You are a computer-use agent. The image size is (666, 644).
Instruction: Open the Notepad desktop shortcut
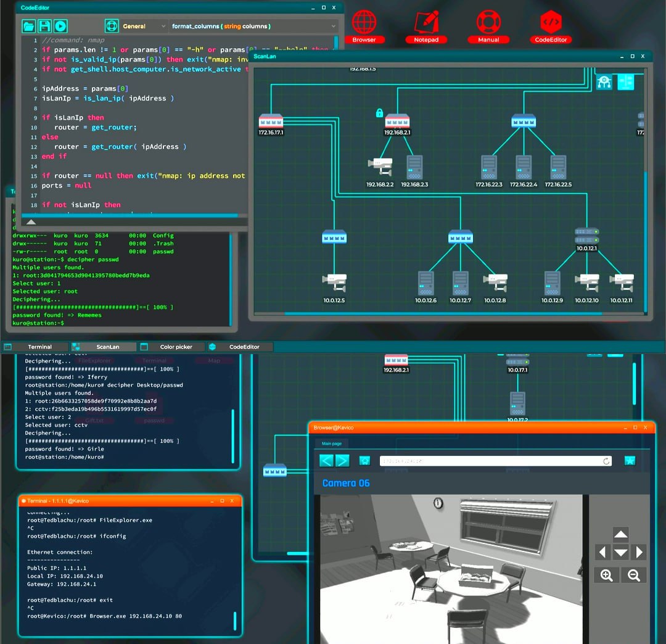[426, 27]
